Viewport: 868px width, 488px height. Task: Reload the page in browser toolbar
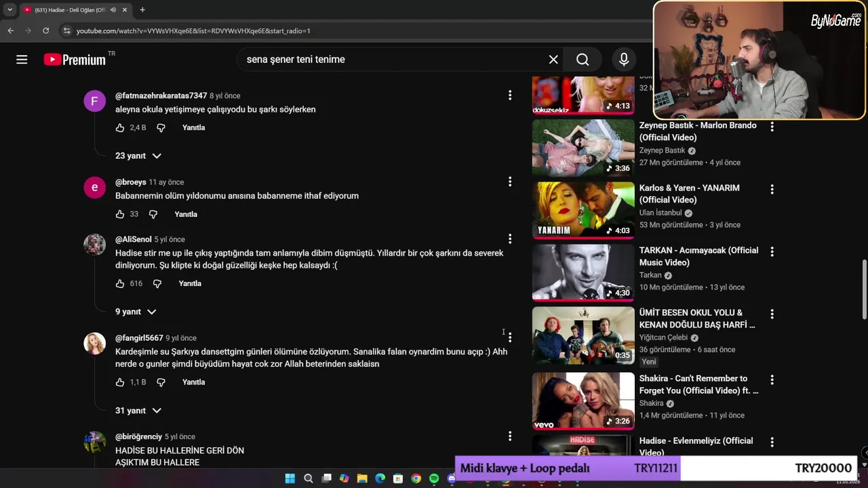coord(45,30)
